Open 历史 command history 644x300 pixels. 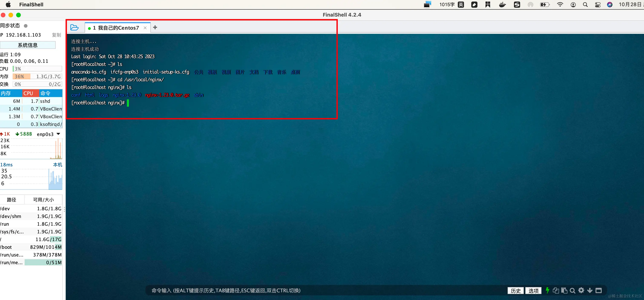516,291
